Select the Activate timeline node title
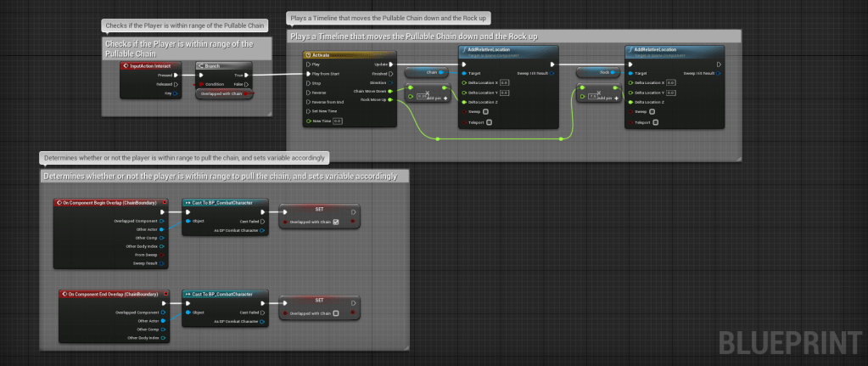 point(327,53)
